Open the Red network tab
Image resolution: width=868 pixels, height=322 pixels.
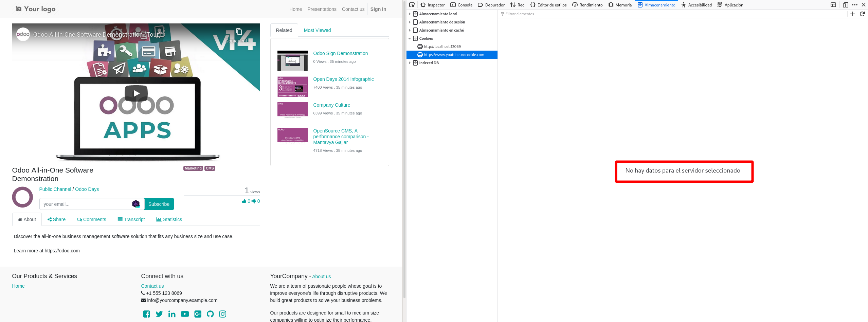pyautogui.click(x=517, y=5)
